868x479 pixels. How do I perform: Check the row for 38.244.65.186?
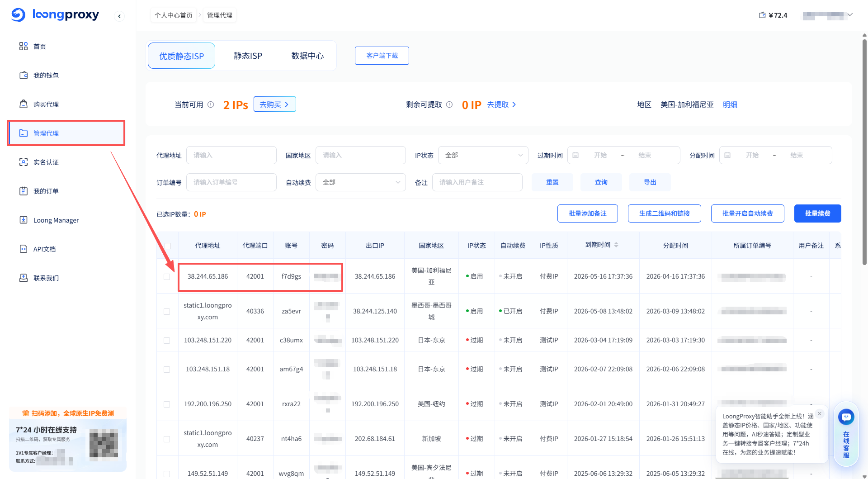tap(167, 276)
